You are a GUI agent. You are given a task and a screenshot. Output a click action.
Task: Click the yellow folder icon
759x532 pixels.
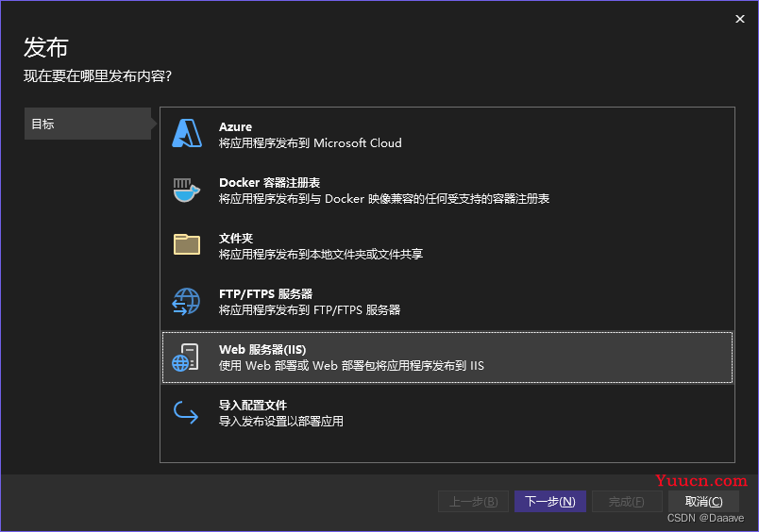pyautogui.click(x=187, y=244)
